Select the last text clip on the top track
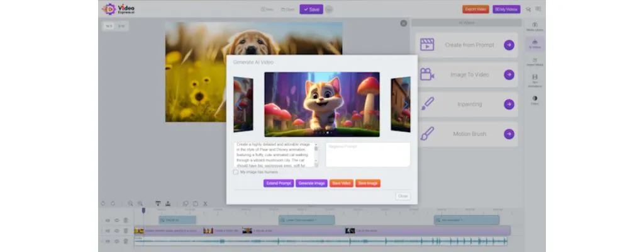 click(x=467, y=220)
